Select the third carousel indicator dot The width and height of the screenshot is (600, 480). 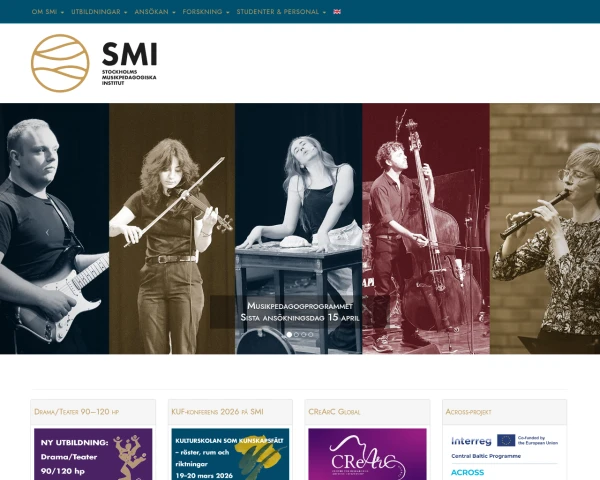coord(303,335)
